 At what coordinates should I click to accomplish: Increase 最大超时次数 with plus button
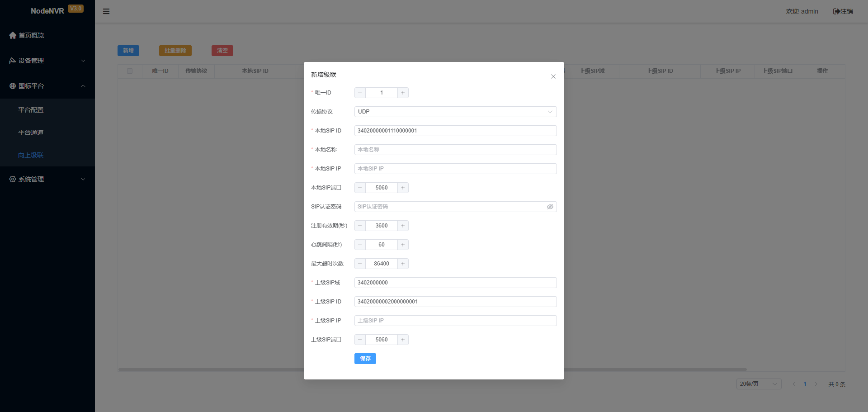(x=403, y=264)
